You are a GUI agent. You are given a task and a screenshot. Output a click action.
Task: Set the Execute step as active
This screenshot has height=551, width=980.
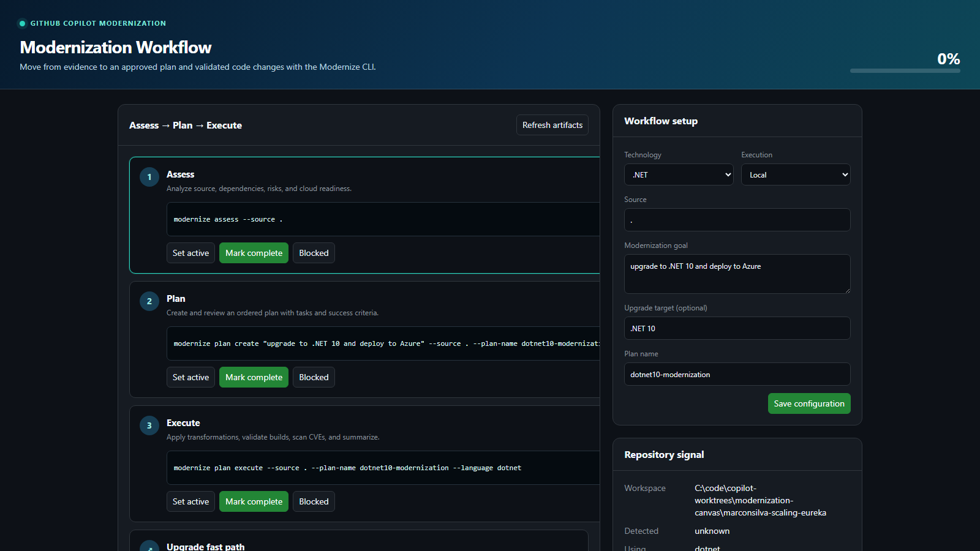click(190, 501)
